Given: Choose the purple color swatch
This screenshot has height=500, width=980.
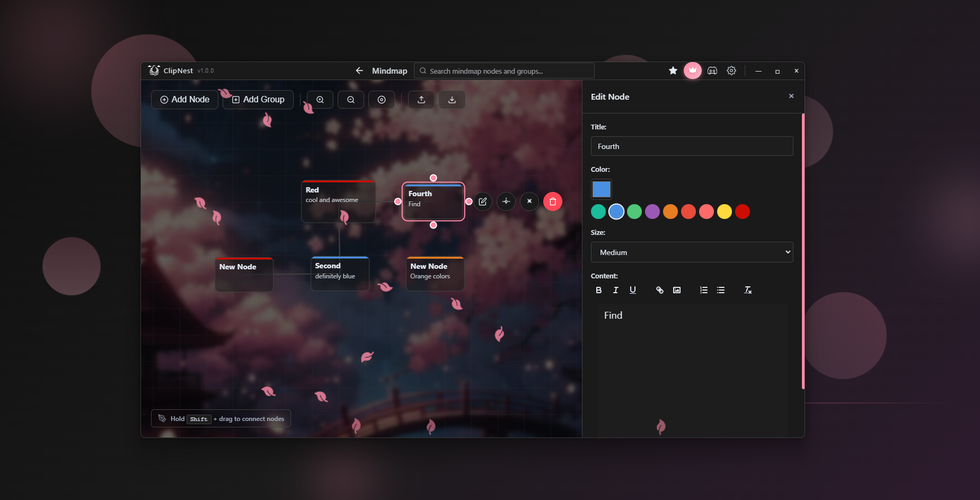Looking at the screenshot, I should pos(652,212).
